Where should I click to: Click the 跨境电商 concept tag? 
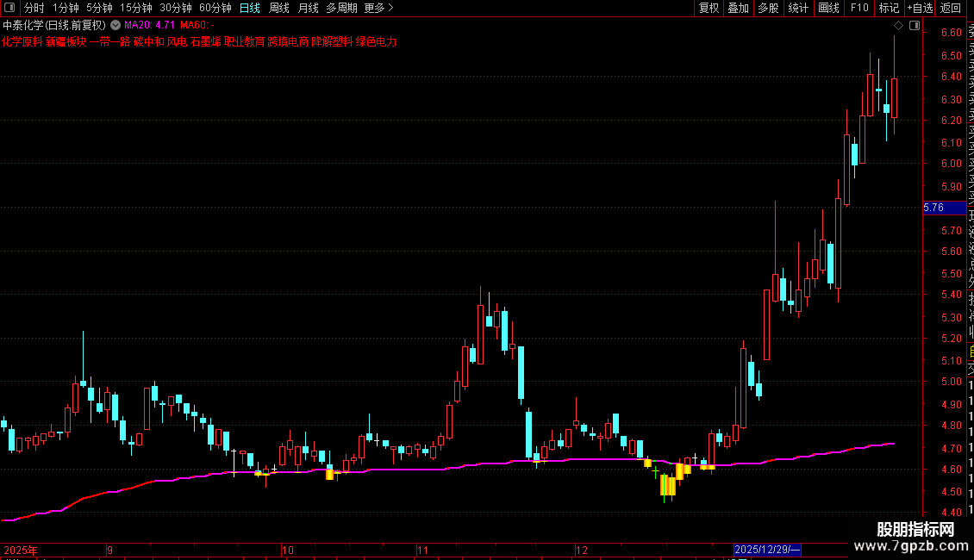pyautogui.click(x=288, y=41)
